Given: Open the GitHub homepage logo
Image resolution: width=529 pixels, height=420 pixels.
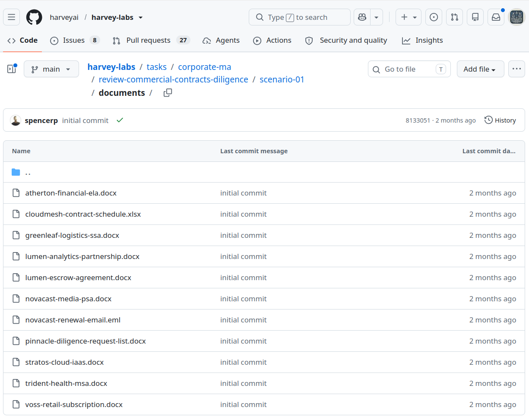Looking at the screenshot, I should click(34, 17).
